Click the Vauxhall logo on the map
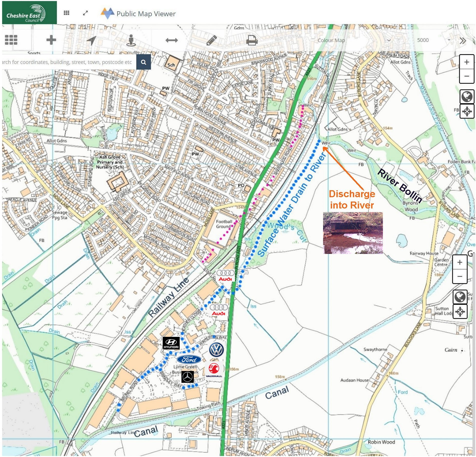Image resolution: width=476 pixels, height=457 pixels. [x=214, y=370]
